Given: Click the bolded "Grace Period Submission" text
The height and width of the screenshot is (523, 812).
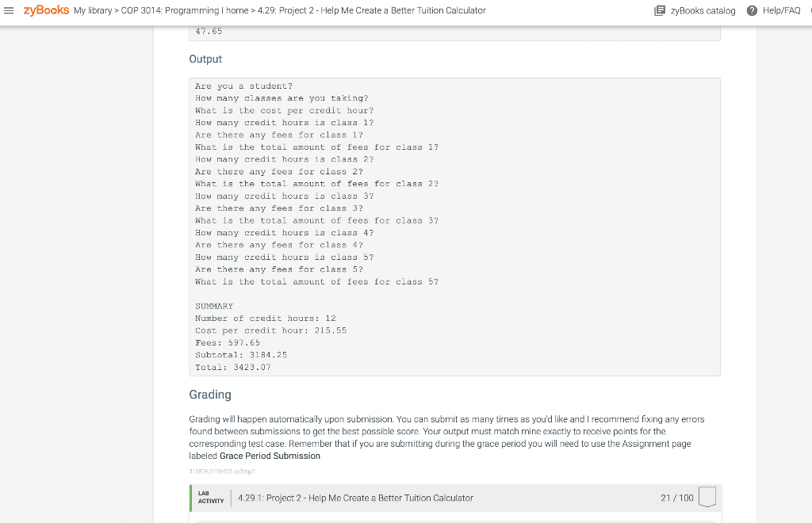Looking at the screenshot, I should (x=271, y=456).
